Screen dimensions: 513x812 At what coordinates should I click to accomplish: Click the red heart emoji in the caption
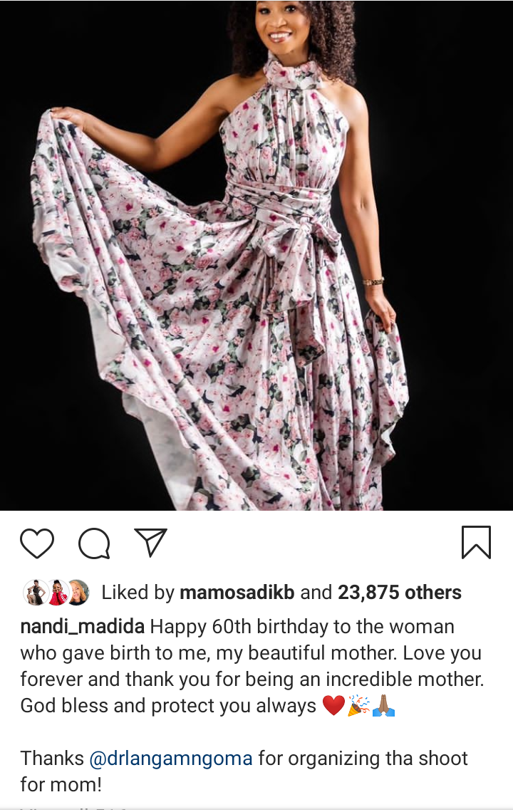coord(333,706)
